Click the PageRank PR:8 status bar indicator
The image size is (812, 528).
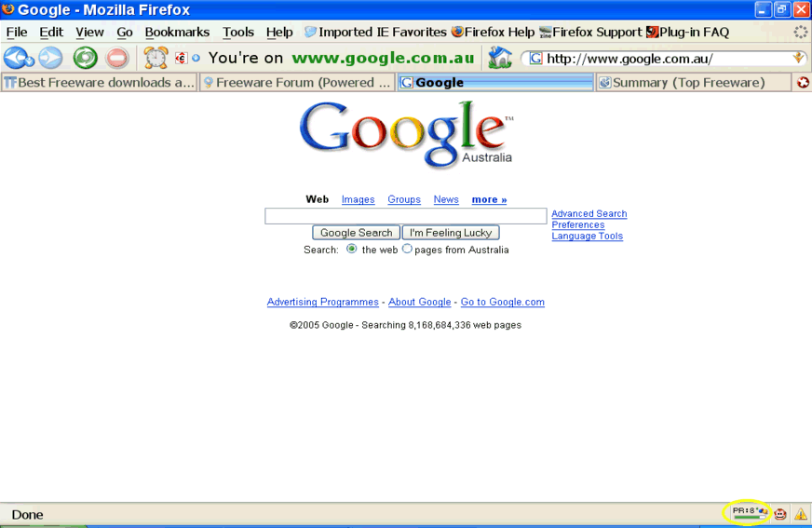click(750, 513)
